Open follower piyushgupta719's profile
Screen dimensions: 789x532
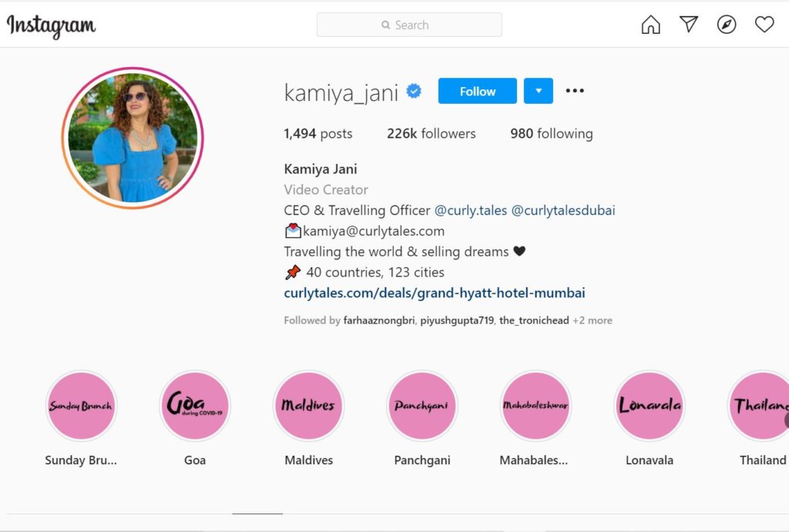pyautogui.click(x=457, y=320)
